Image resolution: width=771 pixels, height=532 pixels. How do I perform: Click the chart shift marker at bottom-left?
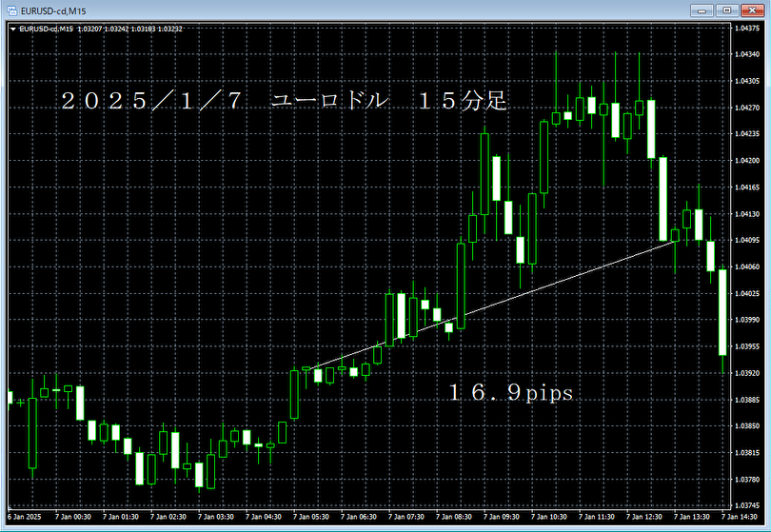pyautogui.click(x=10, y=507)
